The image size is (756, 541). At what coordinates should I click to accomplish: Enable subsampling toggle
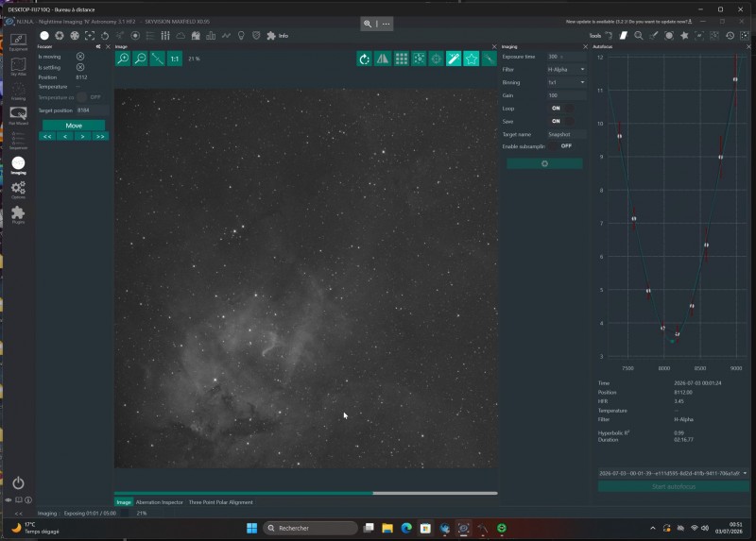(x=560, y=146)
